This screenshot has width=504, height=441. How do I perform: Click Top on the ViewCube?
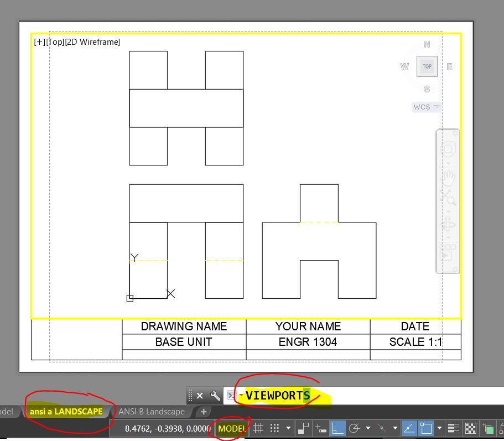coord(426,66)
